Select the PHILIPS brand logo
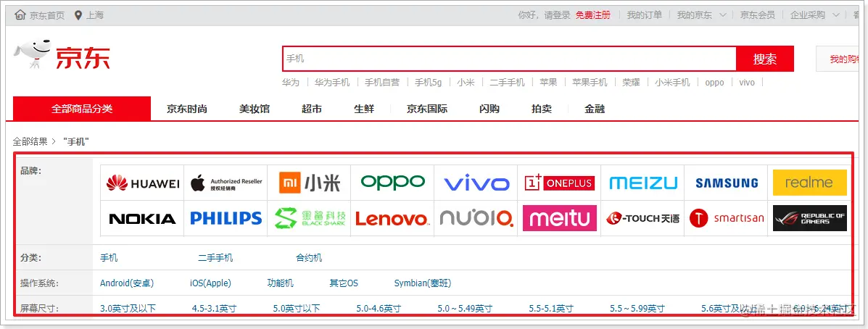 click(x=226, y=218)
